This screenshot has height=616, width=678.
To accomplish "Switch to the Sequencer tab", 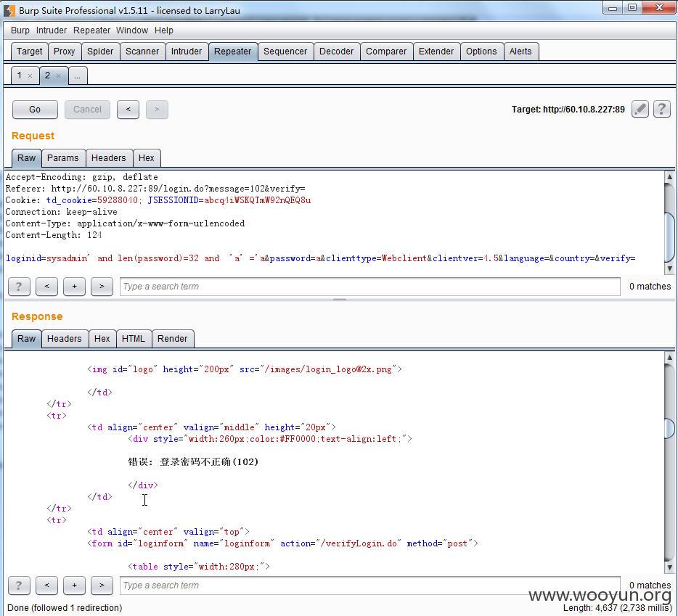I will 285,52.
